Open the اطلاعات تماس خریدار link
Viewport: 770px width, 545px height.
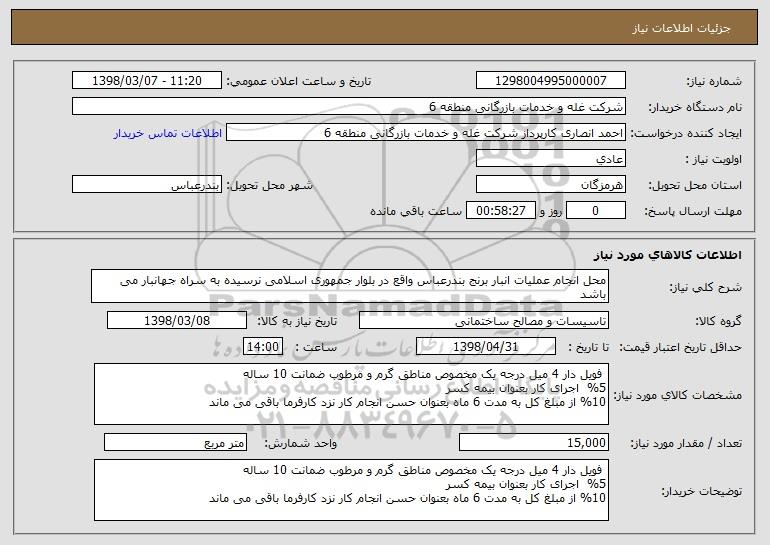(x=168, y=133)
